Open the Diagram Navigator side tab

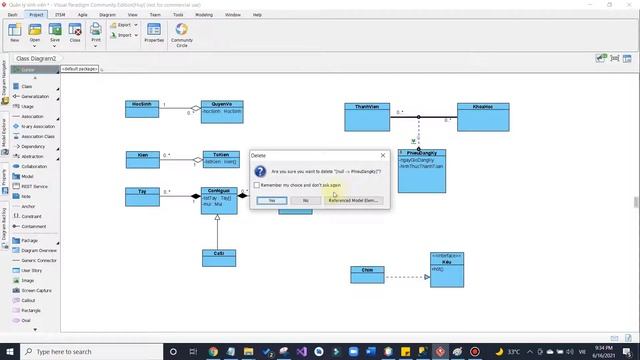coord(4,83)
